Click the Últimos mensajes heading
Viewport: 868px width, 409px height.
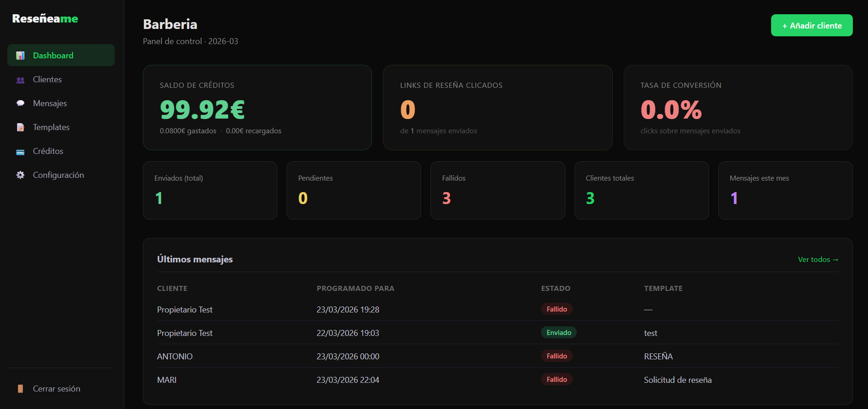195,259
